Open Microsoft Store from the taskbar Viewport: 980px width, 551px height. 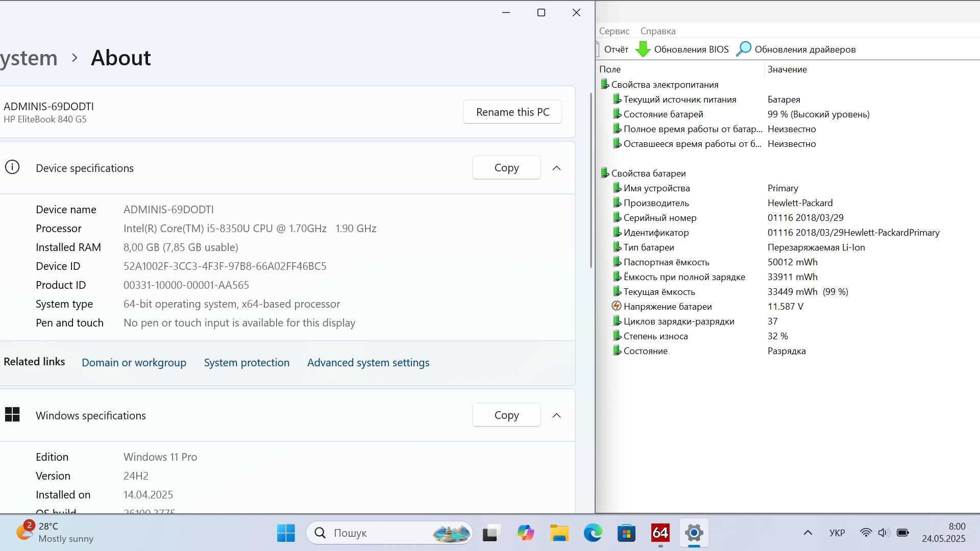click(x=626, y=533)
